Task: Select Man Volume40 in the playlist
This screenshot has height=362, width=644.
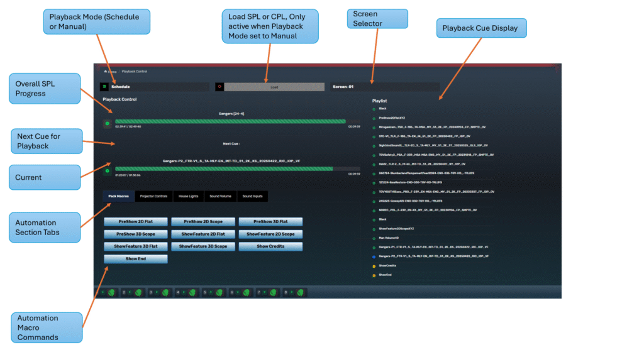Action: click(x=391, y=238)
